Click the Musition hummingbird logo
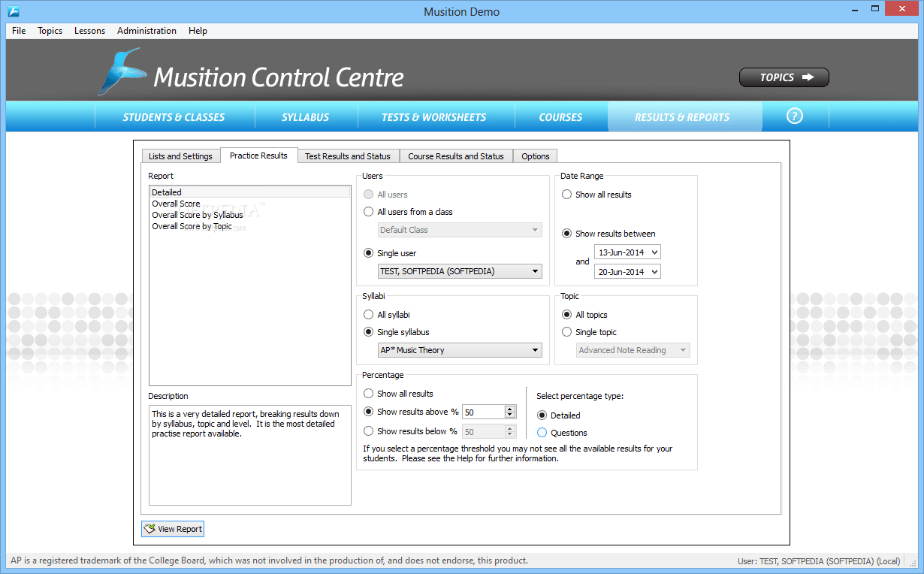The image size is (924, 574). coord(122,71)
